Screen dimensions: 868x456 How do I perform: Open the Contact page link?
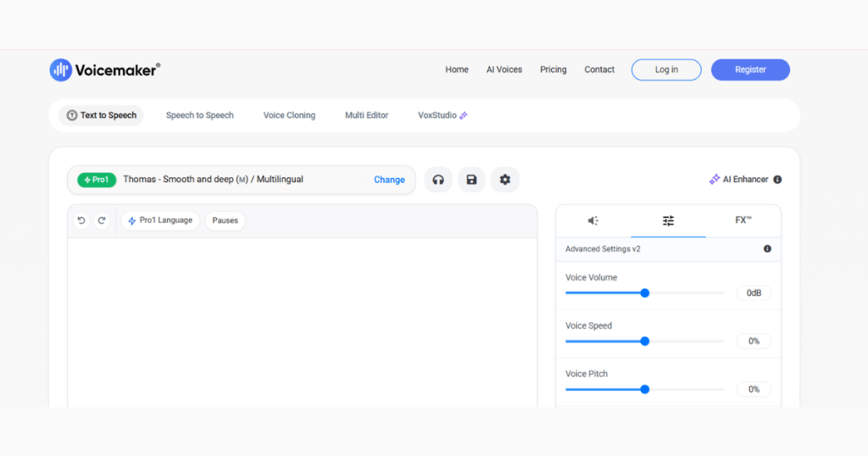tap(599, 70)
